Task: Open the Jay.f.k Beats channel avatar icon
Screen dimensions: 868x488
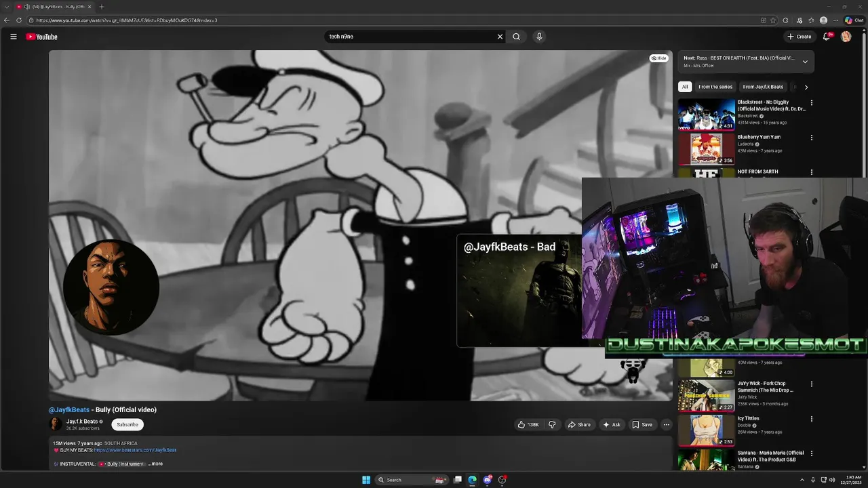Action: tap(55, 424)
